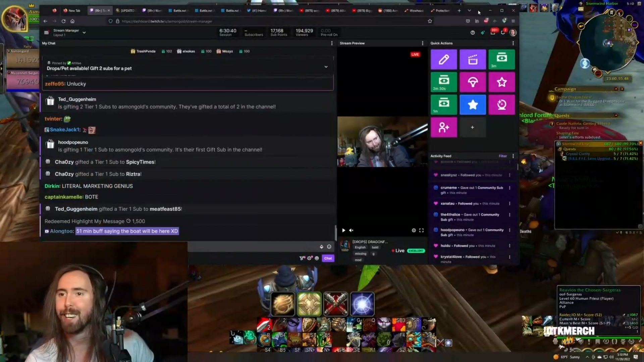Open My Chat panel options menu
Viewport: 644px width, 362px height.
coord(332,43)
